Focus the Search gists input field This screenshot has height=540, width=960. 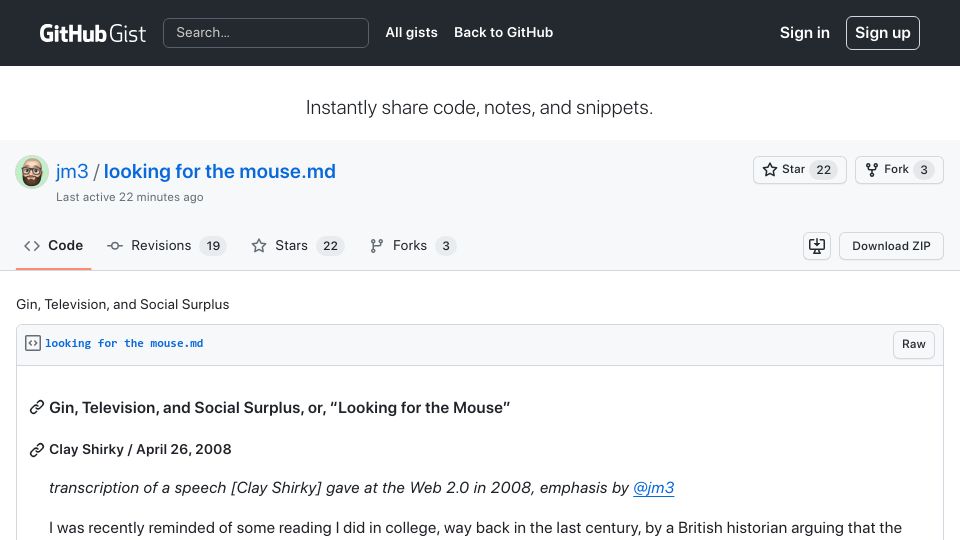266,33
